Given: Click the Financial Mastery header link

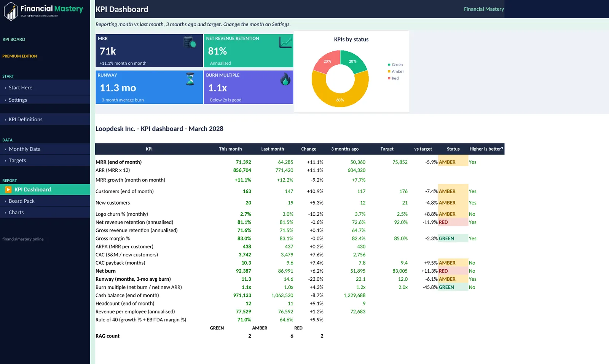Looking at the screenshot, I should tap(484, 9).
